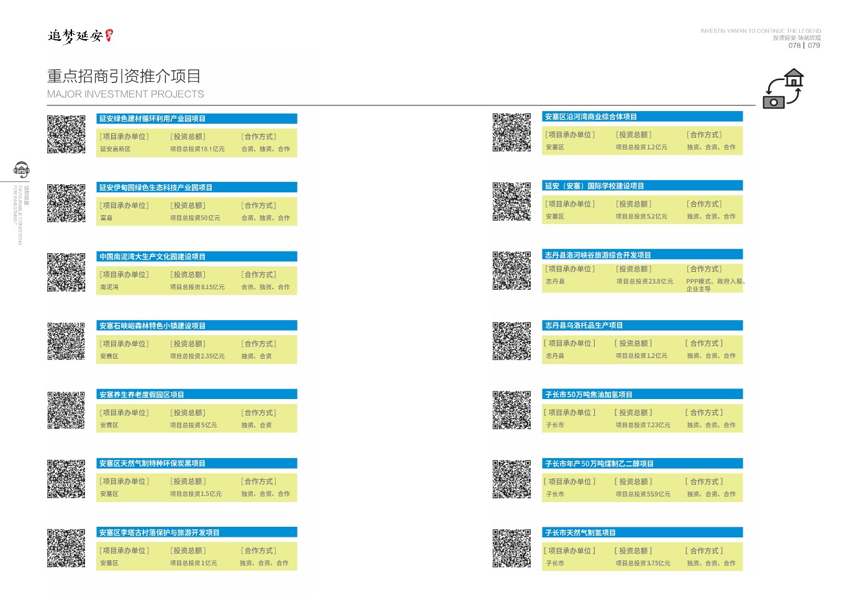The height and width of the screenshot is (610, 868).
Task: Select QR code beside 安塞区沿河湾商业综合体项目
Action: click(x=512, y=132)
